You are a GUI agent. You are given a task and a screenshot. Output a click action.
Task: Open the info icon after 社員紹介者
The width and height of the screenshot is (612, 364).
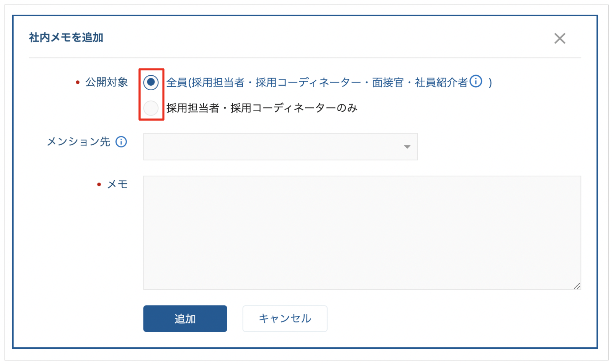(476, 81)
